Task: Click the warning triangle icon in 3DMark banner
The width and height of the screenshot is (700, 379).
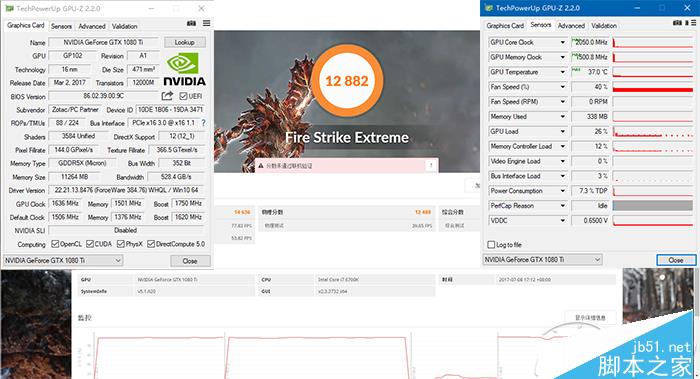Action: [x=261, y=166]
